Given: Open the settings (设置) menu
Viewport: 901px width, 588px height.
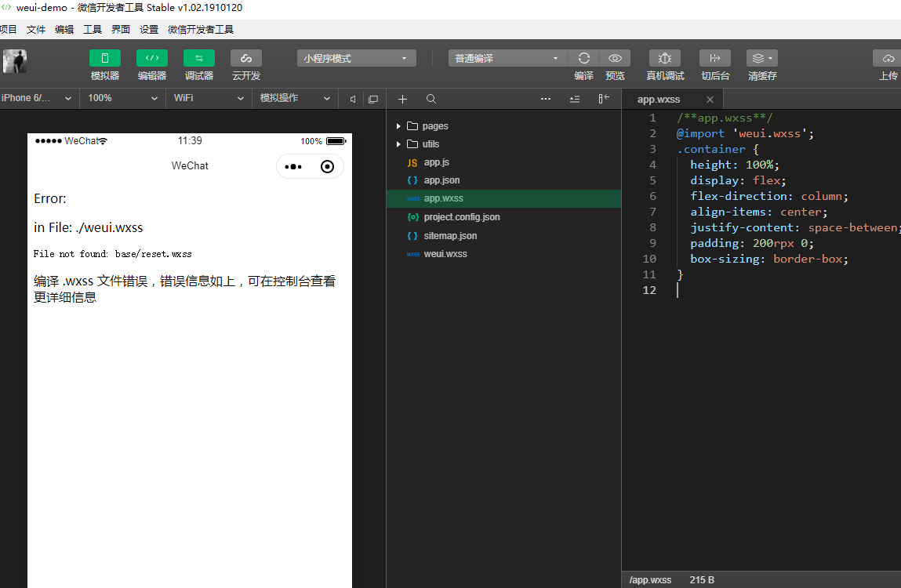Looking at the screenshot, I should click(x=149, y=29).
